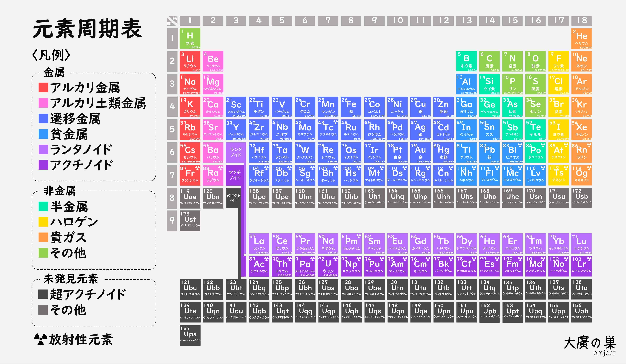Click the アクチノイド placeholder cell in period 7

pyautogui.click(x=235, y=175)
